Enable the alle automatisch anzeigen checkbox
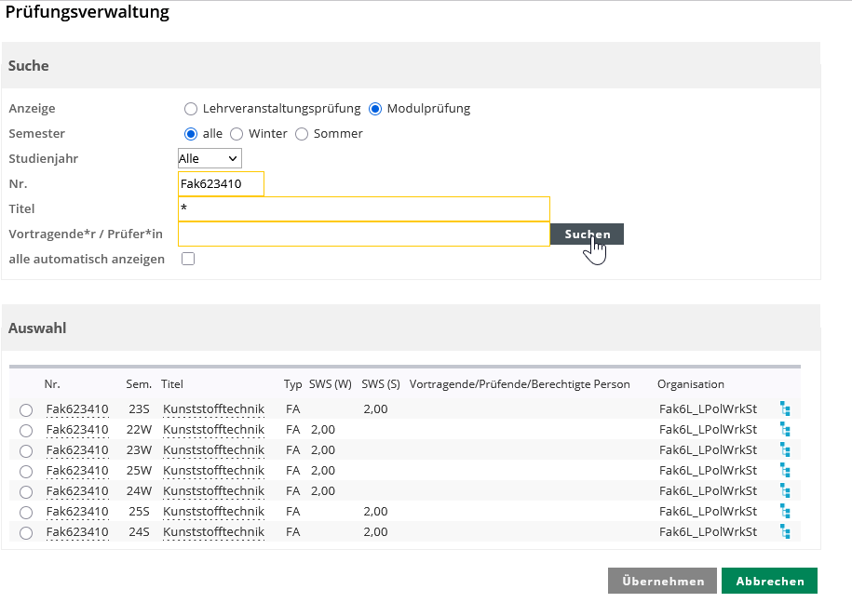Viewport: 852px width, 616px height. click(x=188, y=259)
